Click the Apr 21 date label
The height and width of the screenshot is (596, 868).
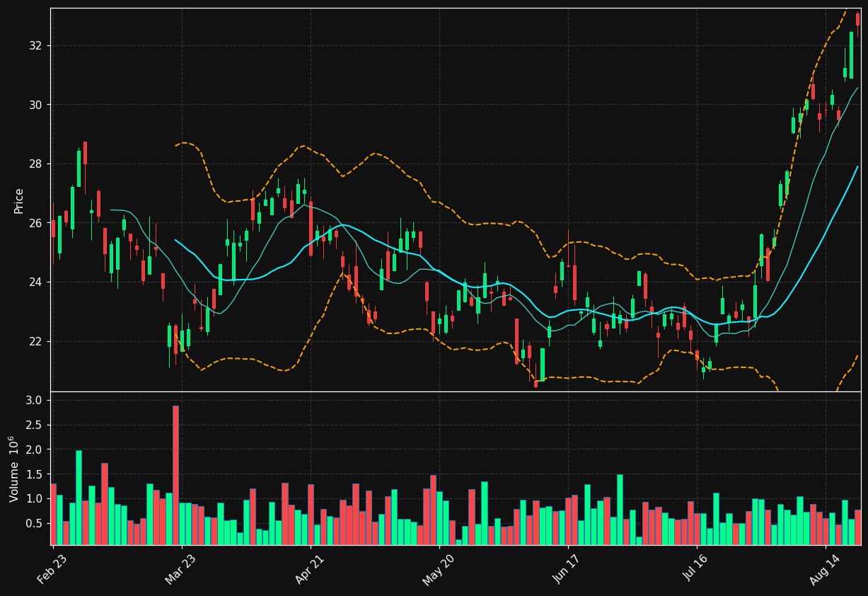(x=309, y=570)
